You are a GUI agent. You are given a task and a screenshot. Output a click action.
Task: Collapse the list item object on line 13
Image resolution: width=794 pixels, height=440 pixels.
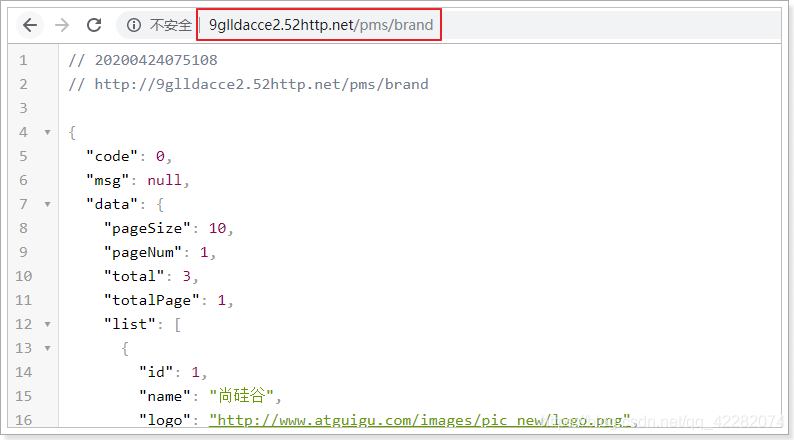pyautogui.click(x=48, y=348)
